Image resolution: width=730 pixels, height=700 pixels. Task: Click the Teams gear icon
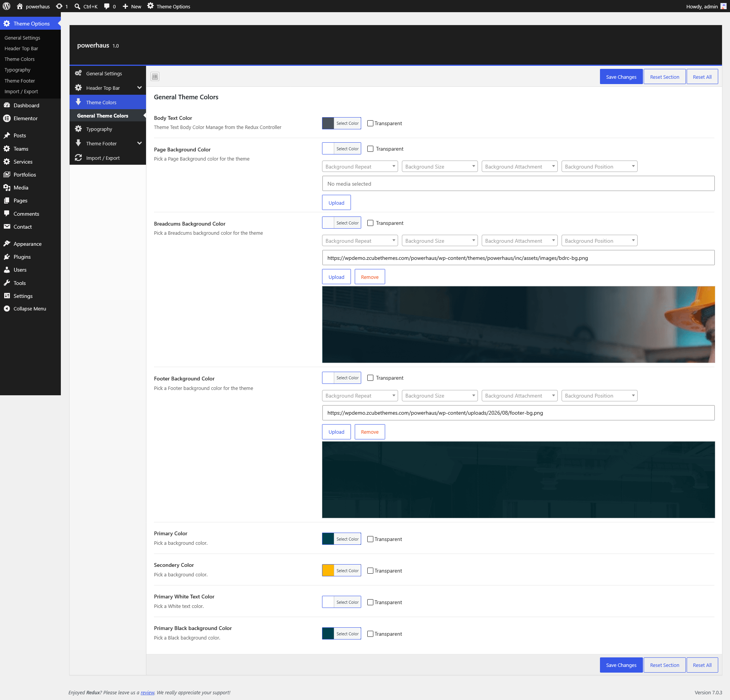7,149
